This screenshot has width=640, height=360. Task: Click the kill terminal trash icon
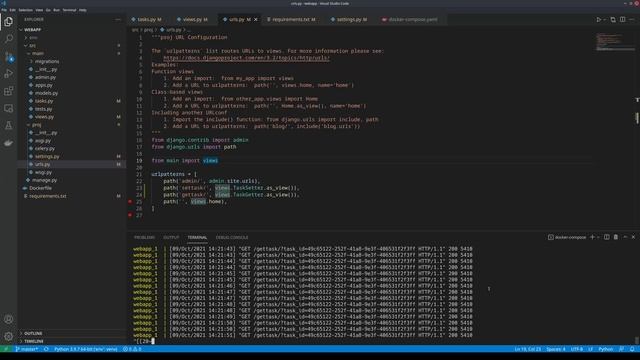[x=616, y=237]
